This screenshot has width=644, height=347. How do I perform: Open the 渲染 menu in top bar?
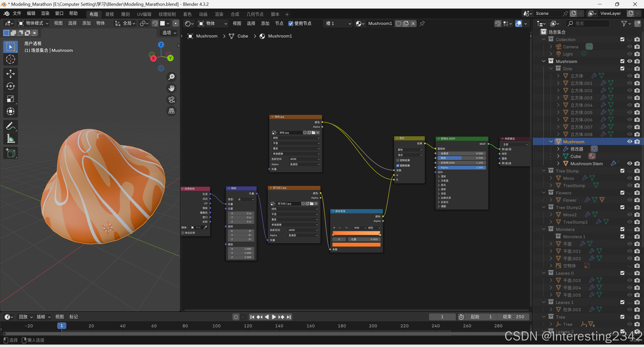pyautogui.click(x=45, y=13)
